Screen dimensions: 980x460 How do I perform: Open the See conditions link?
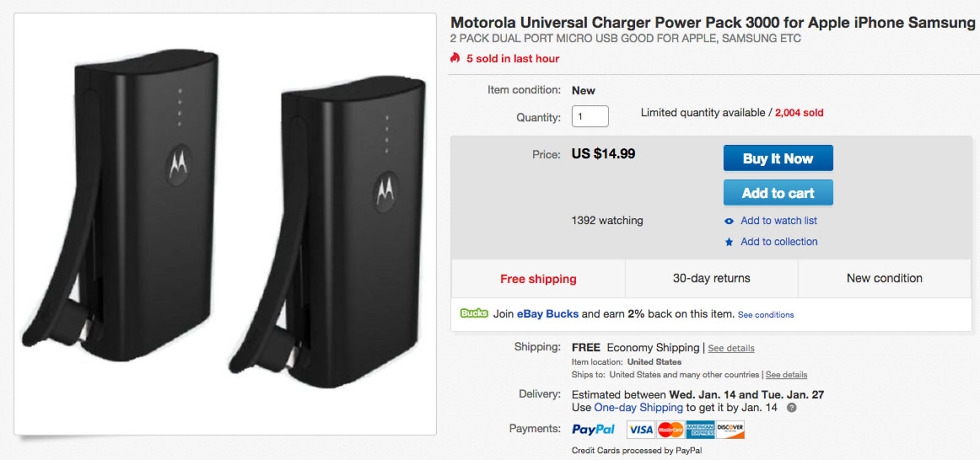point(766,315)
